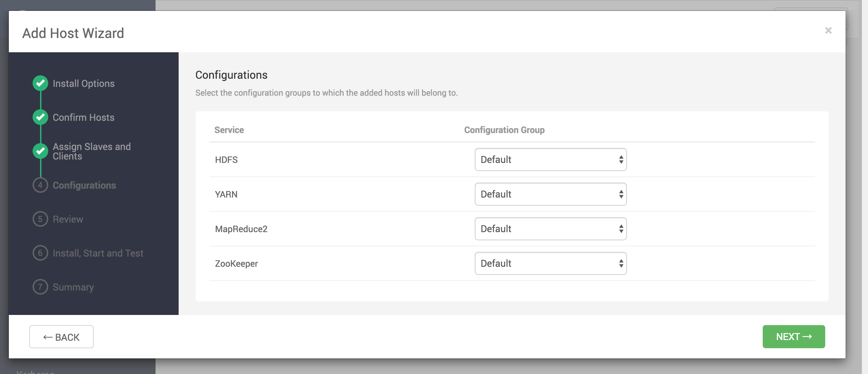Click the checkmark icon next to Confirm Hosts
The width and height of the screenshot is (868, 374).
point(40,117)
